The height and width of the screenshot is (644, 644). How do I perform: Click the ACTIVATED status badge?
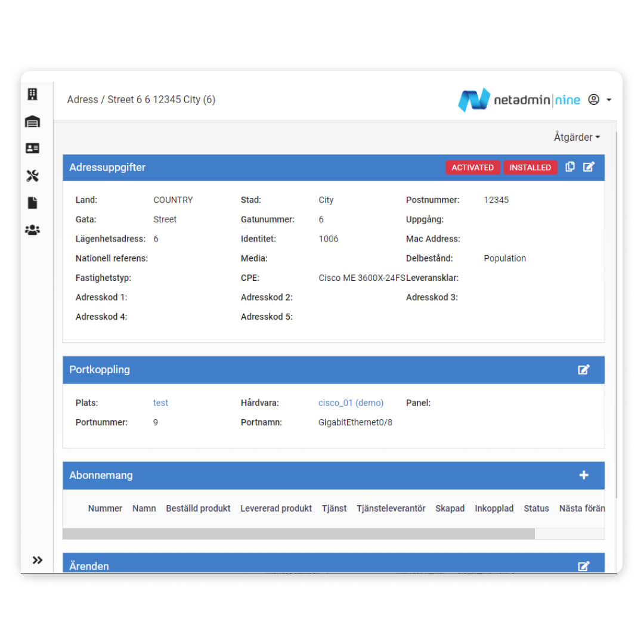point(472,168)
